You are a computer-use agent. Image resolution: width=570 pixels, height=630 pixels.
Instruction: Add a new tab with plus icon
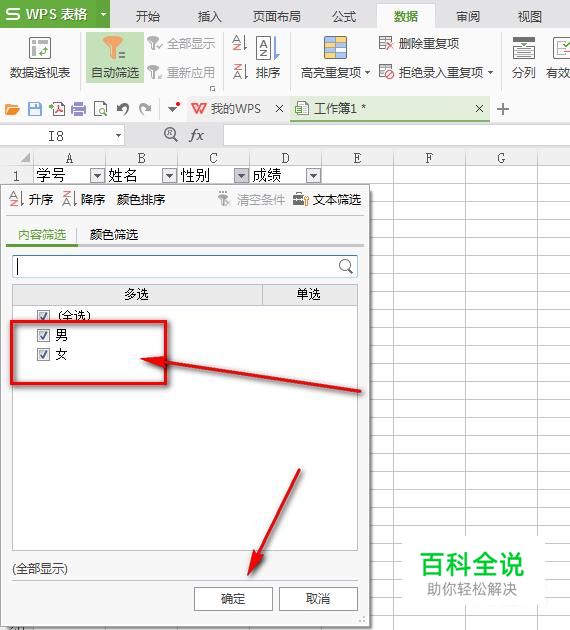click(503, 109)
